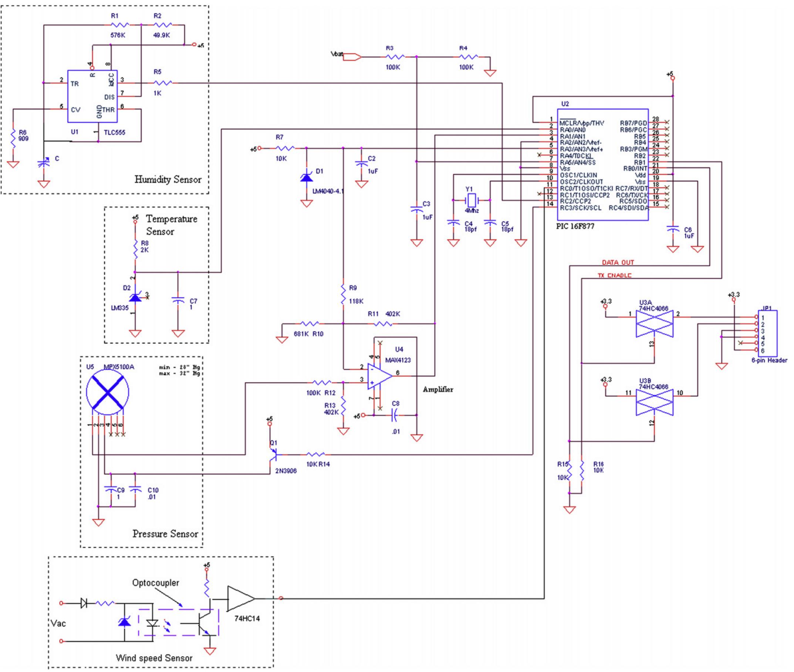This screenshot has width=794, height=672.
Task: Select the 'MCLR/Vpp/THV' pin label
Action: point(581,123)
